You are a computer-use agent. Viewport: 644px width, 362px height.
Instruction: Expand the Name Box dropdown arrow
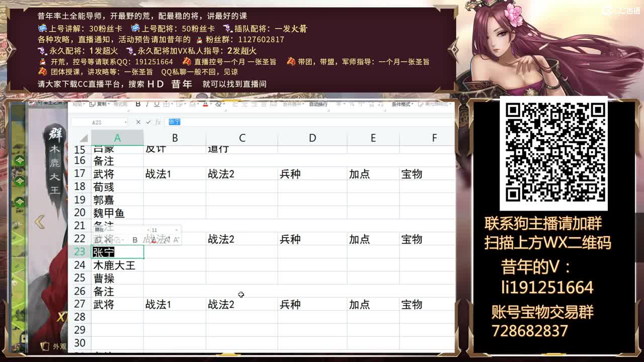coord(125,122)
